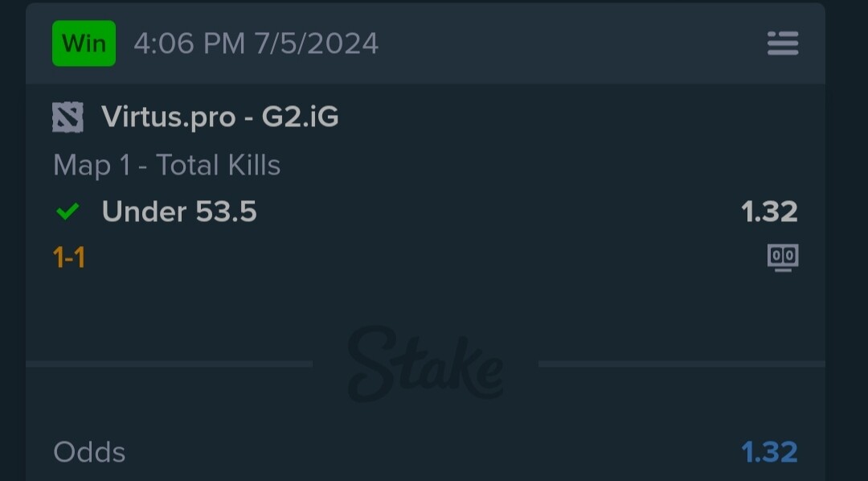Click the Stake watermark logo
The width and height of the screenshot is (868, 481).
(425, 364)
